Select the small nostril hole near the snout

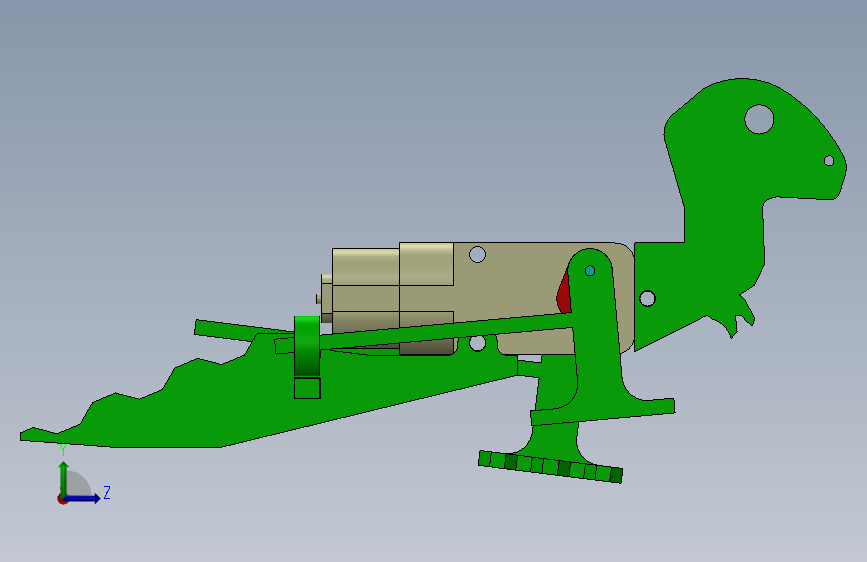[828, 160]
